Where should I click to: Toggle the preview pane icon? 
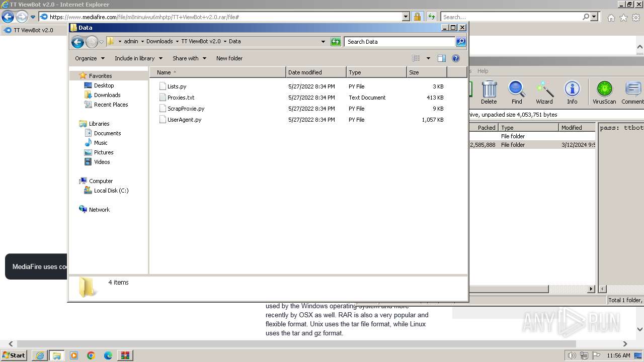[442, 58]
